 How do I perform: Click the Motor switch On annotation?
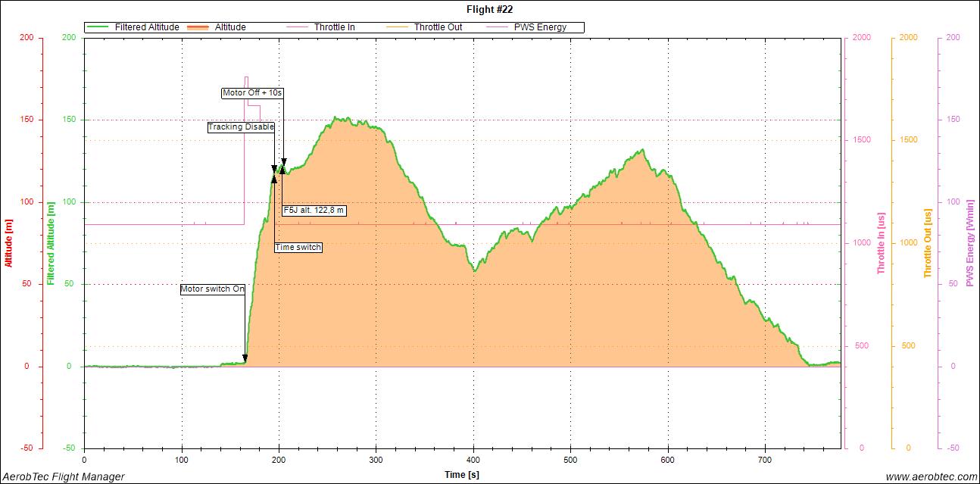pyautogui.click(x=213, y=289)
